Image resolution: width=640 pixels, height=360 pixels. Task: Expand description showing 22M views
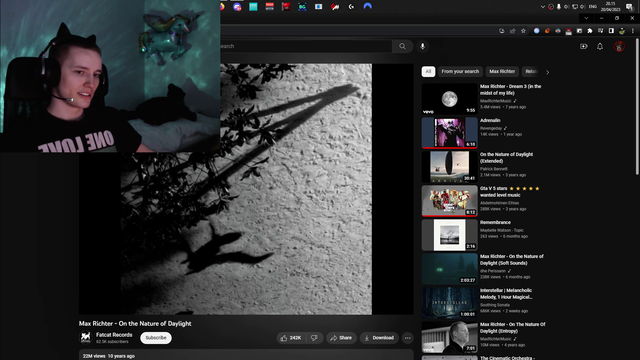point(246,355)
